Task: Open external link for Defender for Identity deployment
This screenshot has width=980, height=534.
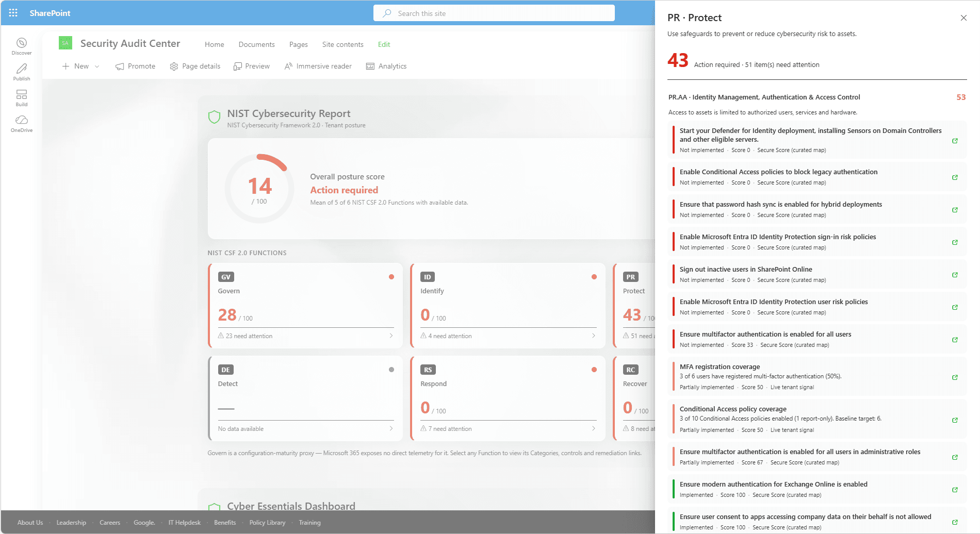Action: pos(955,141)
